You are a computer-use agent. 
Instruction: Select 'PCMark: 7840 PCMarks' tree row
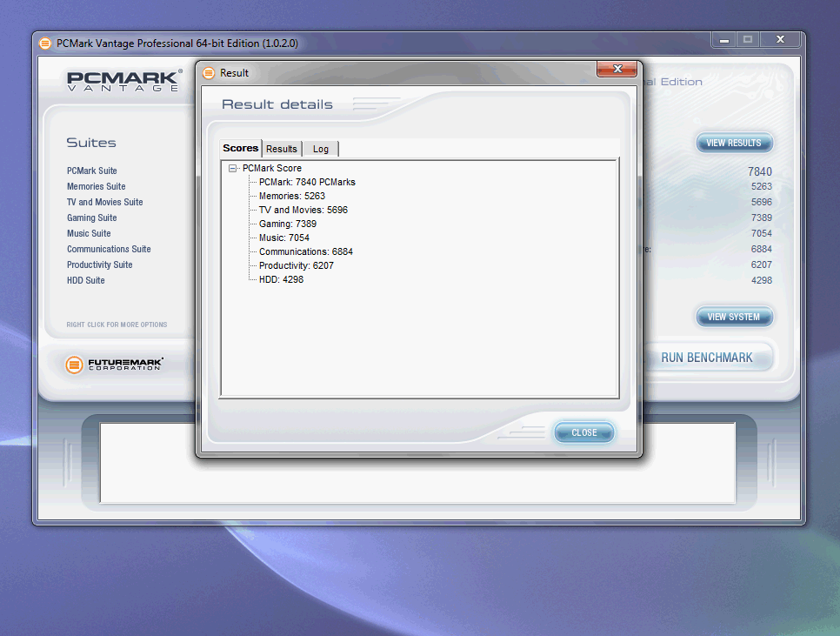(x=307, y=182)
